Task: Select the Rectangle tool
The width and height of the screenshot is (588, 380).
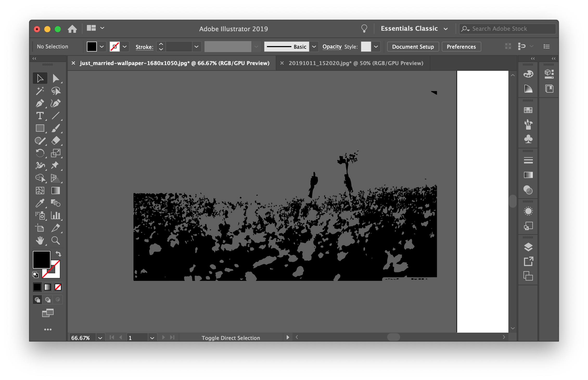Action: tap(40, 128)
